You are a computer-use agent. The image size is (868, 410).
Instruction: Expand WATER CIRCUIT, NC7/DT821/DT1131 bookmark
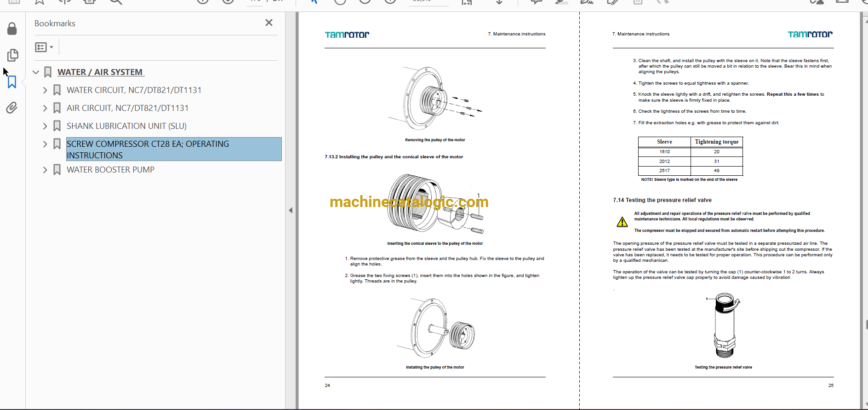click(45, 90)
